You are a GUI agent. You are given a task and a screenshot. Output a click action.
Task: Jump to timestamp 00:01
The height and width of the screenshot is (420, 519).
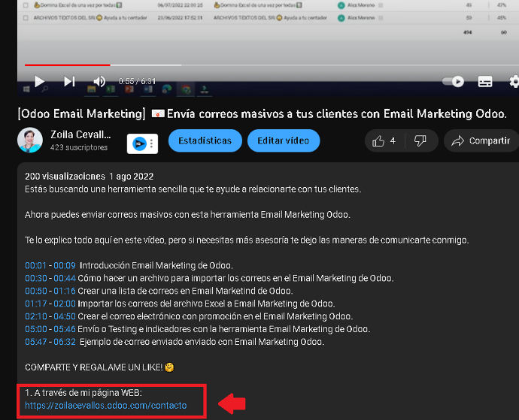36,265
